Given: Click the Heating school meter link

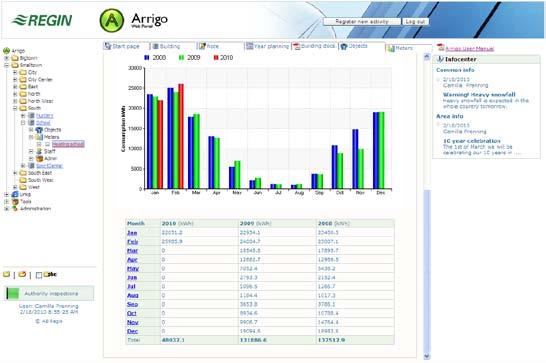Looking at the screenshot, I should (x=68, y=144).
